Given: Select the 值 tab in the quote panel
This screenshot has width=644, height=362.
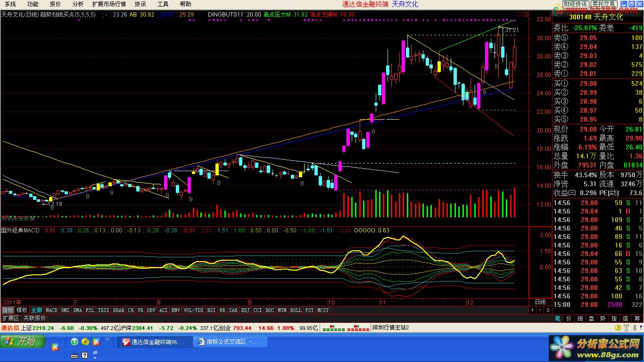Looking at the screenshot, I should point(626,319).
